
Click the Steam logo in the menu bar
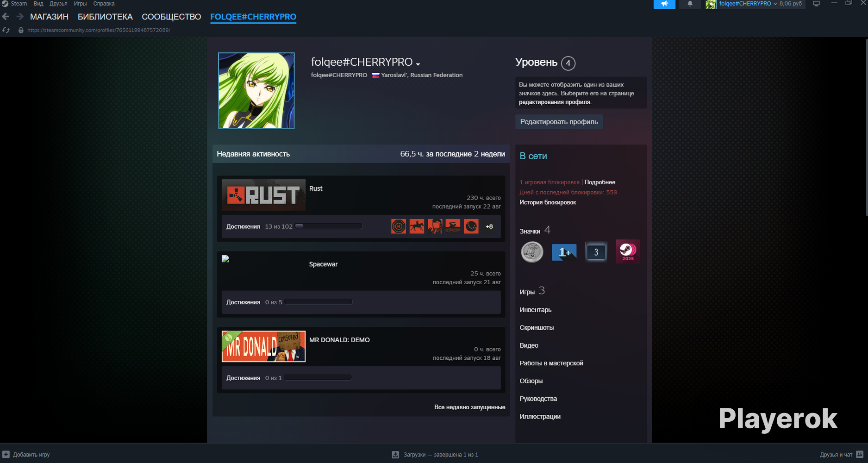[x=5, y=4]
